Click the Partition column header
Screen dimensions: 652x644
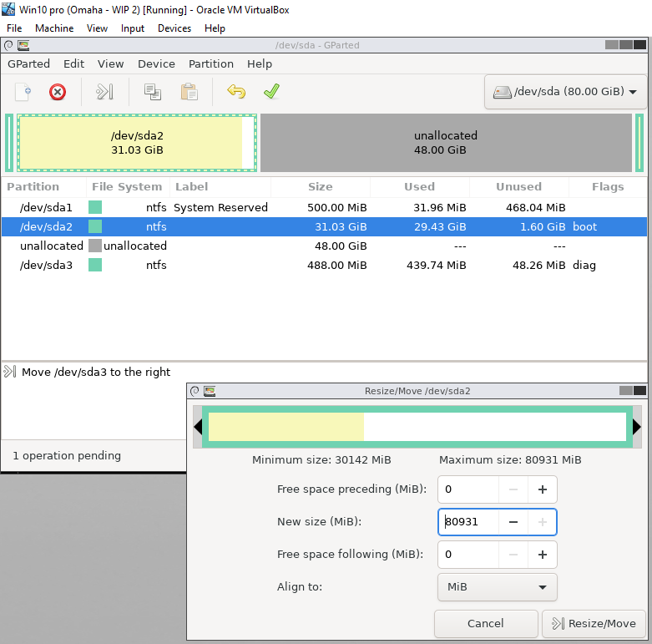(43, 186)
